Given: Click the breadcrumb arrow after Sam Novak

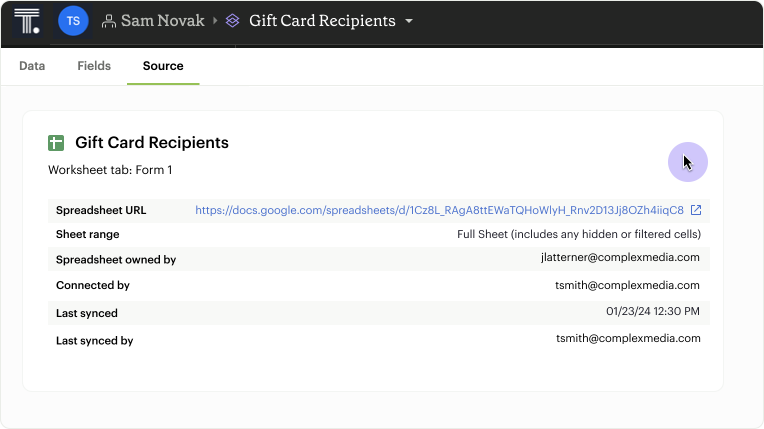Looking at the screenshot, I should coord(215,21).
